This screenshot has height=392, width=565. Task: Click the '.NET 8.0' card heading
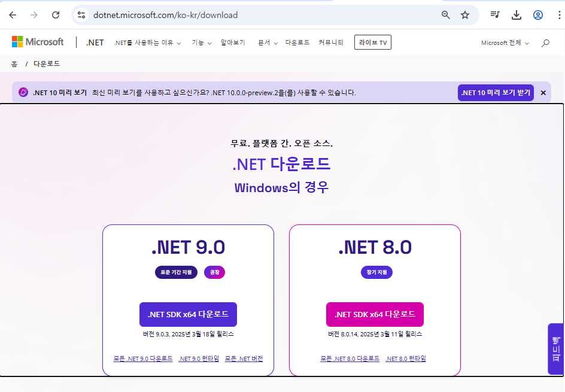375,247
